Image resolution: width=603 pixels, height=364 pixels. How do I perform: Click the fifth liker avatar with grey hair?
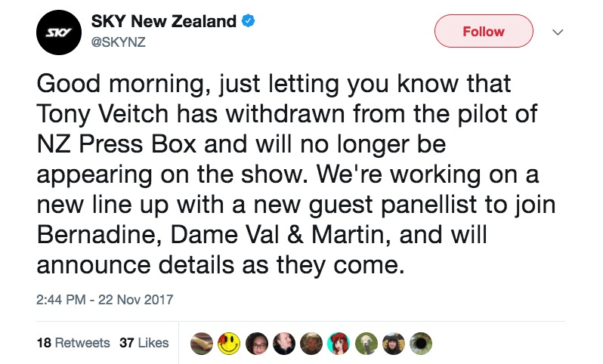pos(311,343)
